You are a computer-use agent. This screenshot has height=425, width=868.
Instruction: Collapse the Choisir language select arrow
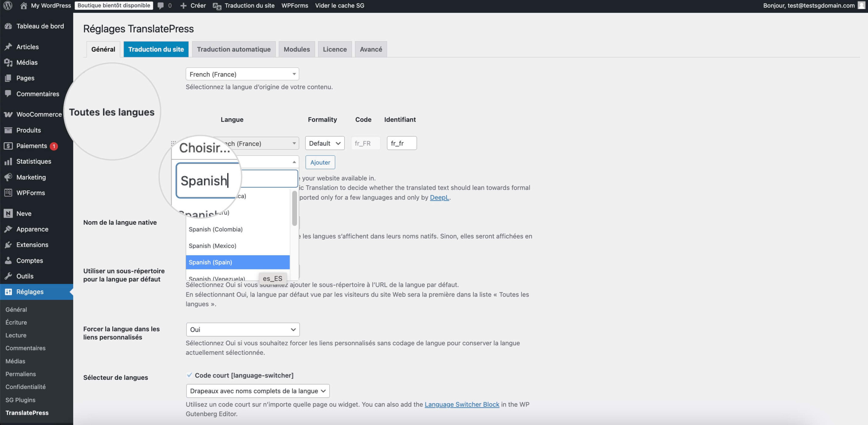point(294,162)
